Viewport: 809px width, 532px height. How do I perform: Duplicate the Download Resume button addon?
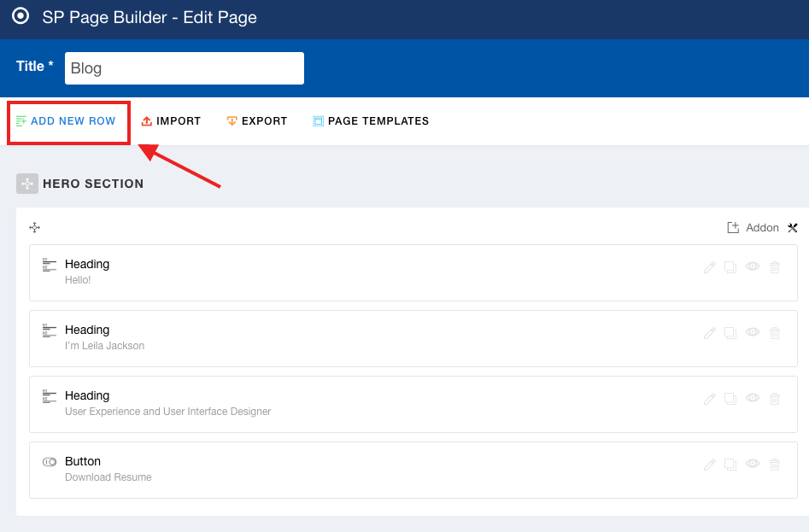point(730,465)
